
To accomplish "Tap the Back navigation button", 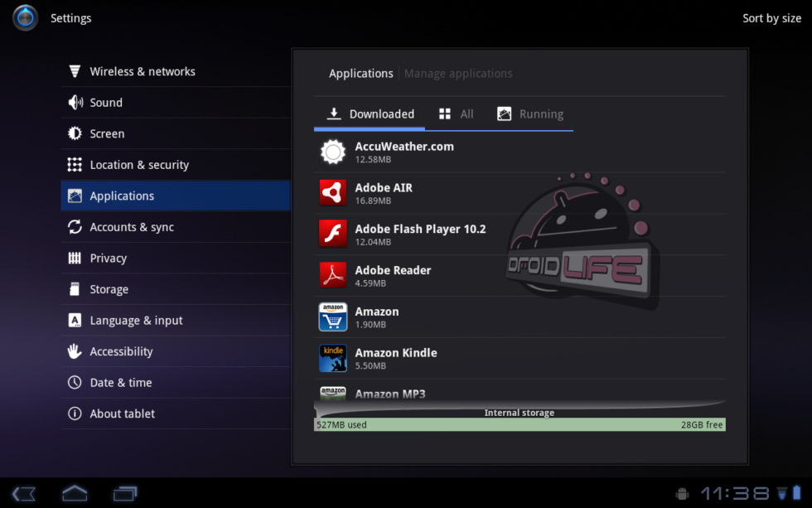I will coord(24,494).
